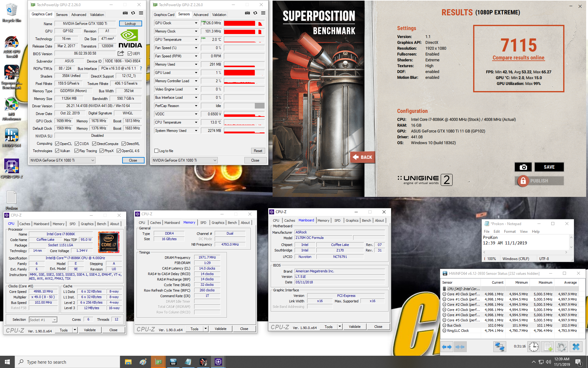This screenshot has width=588, height=368.
Task: Open the Format menu in Notepad
Action: pyautogui.click(x=510, y=232)
